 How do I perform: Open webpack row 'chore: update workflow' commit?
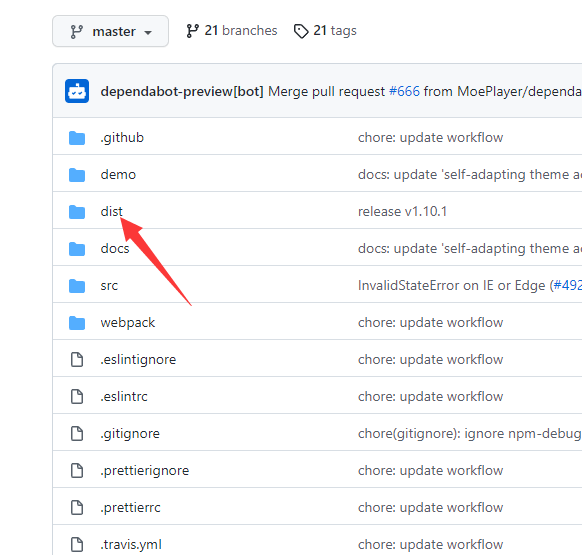click(x=431, y=323)
